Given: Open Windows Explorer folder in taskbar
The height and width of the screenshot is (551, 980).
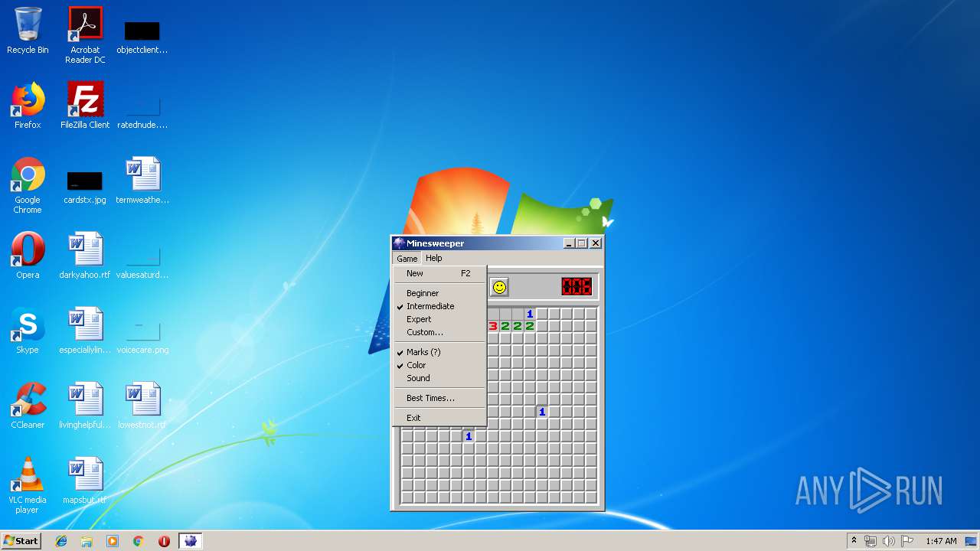Looking at the screenshot, I should click(87, 541).
